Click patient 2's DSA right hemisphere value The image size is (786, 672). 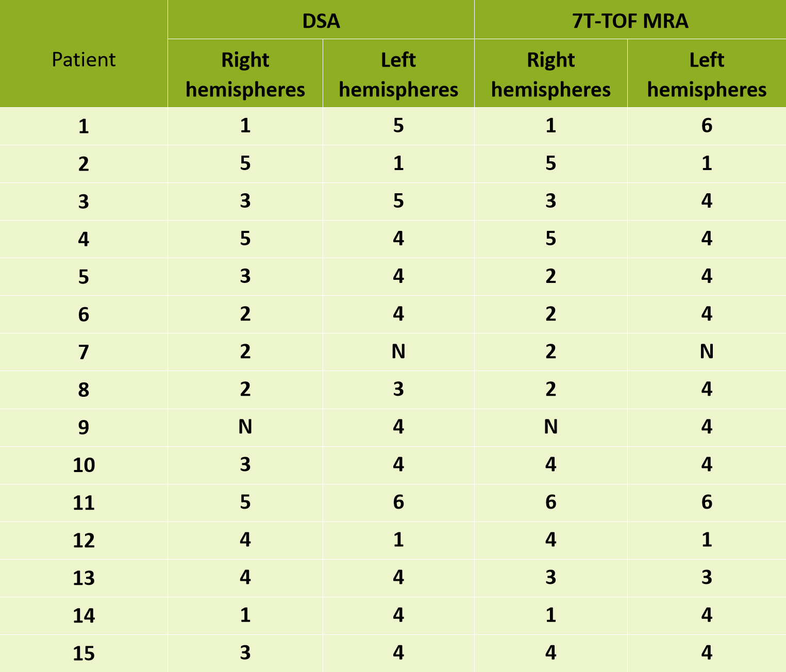tap(245, 164)
